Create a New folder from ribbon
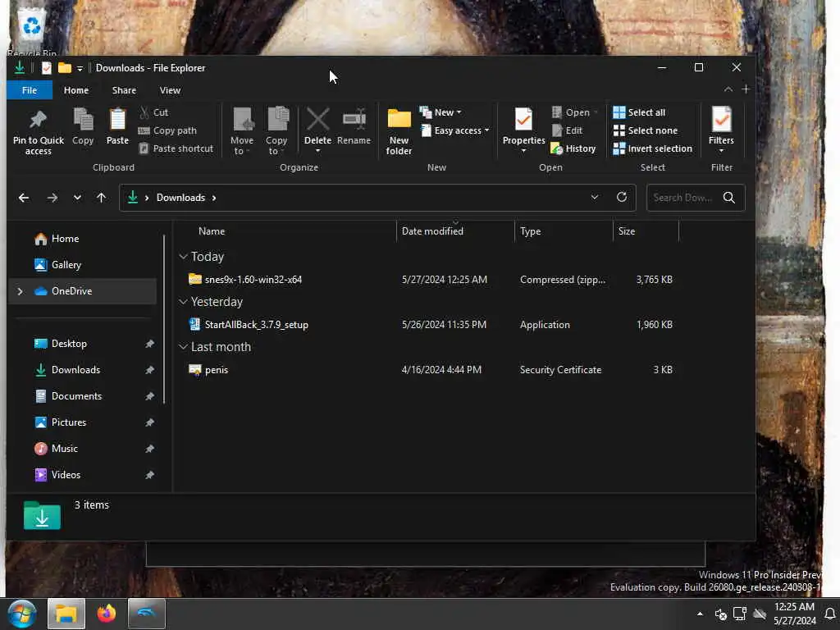The height and width of the screenshot is (630, 840). [x=399, y=131]
